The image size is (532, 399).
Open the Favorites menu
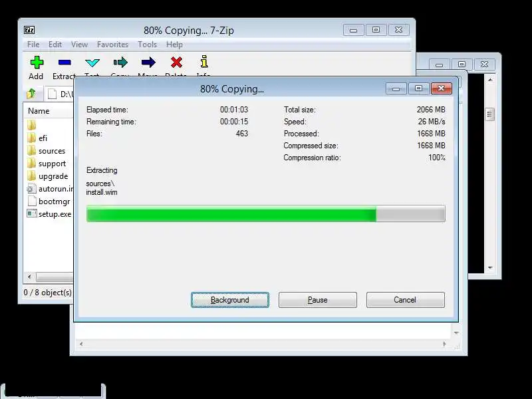pos(112,45)
